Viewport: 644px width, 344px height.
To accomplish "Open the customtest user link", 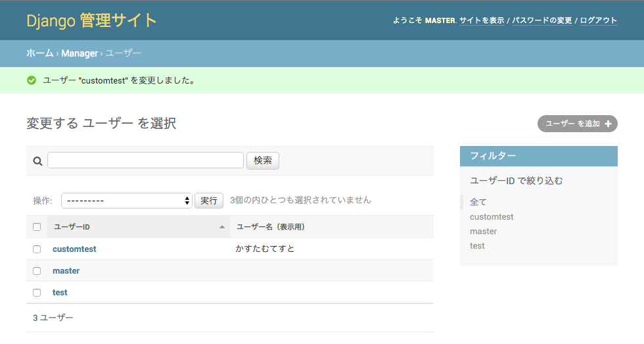I will pyautogui.click(x=74, y=249).
